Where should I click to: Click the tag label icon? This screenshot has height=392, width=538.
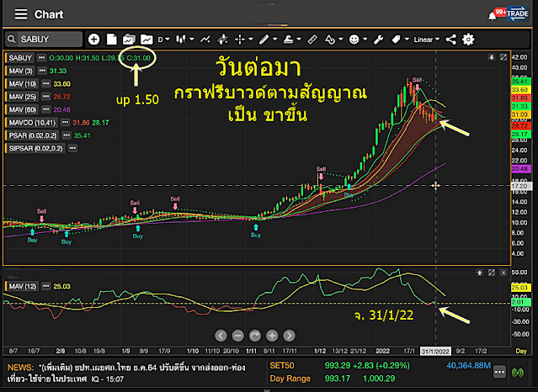396,40
